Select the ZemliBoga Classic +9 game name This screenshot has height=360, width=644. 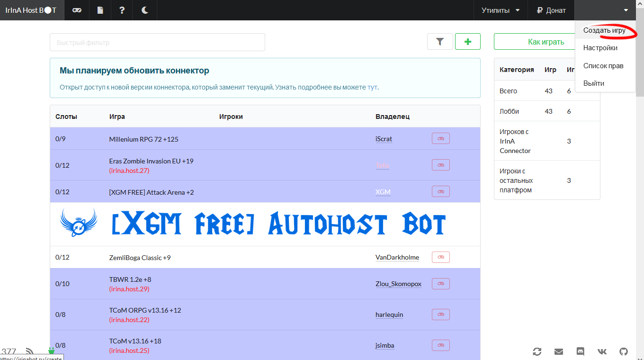[140, 258]
